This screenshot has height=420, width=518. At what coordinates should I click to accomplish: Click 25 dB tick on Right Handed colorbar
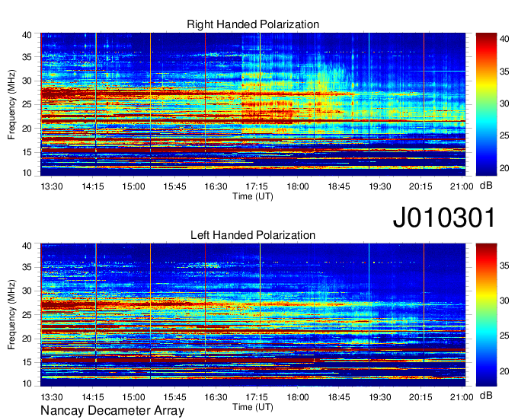pyautogui.click(x=504, y=135)
